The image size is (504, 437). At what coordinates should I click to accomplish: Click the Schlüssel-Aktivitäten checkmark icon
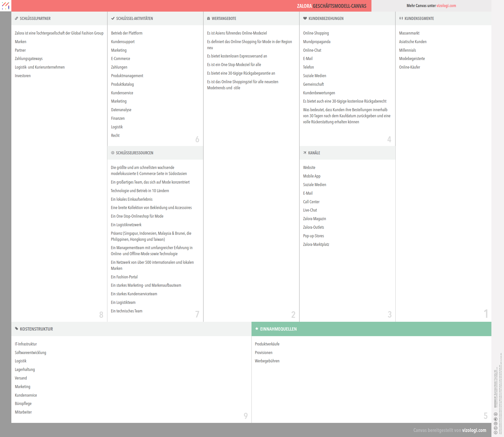click(x=113, y=18)
